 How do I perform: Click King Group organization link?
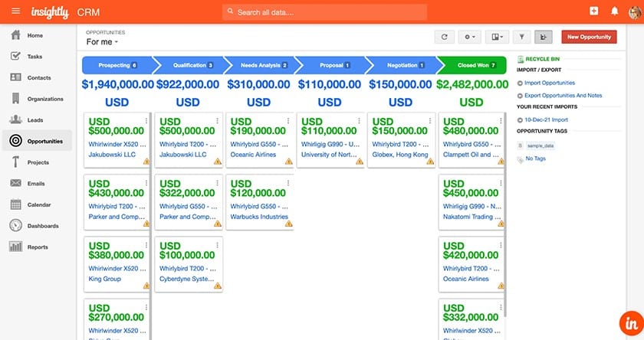[x=105, y=279]
